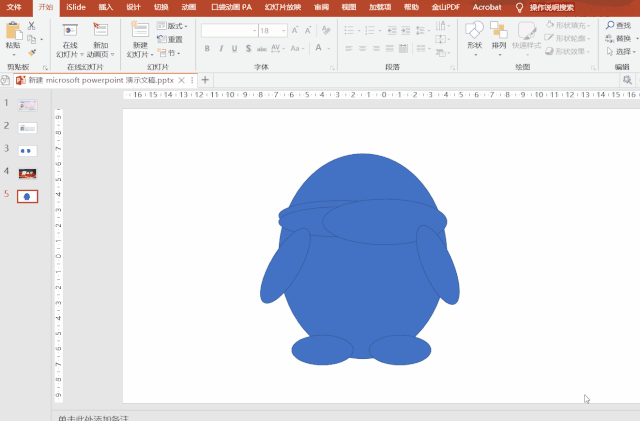Click the convert to SmartArt icon
This screenshot has width=640, height=421.
coord(440,53)
